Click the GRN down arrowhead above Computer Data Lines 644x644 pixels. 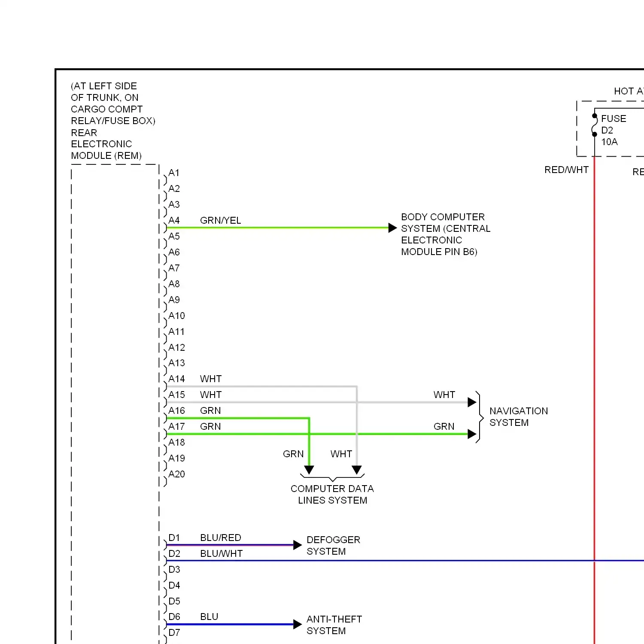309,470
